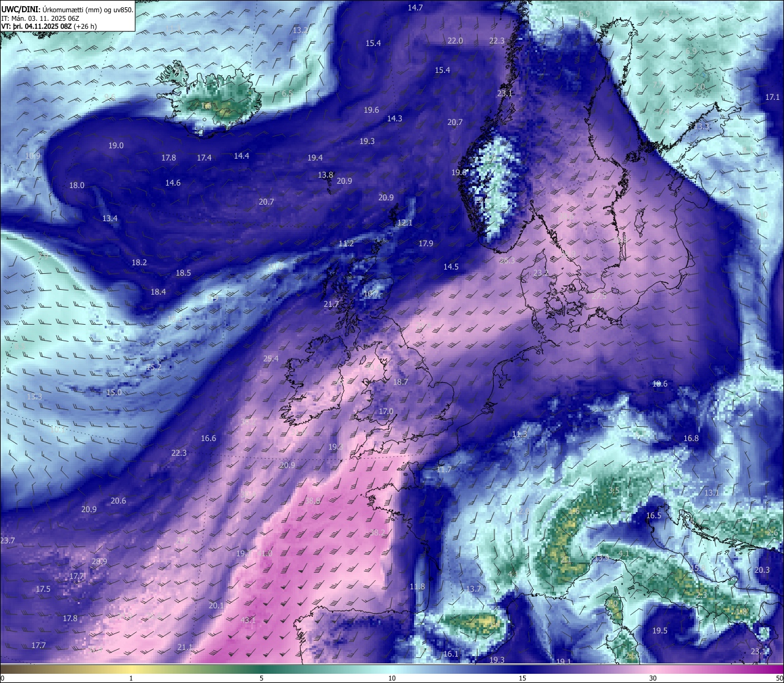Click the 10.6 value label
Screen dimensions: 784x683
660,384
